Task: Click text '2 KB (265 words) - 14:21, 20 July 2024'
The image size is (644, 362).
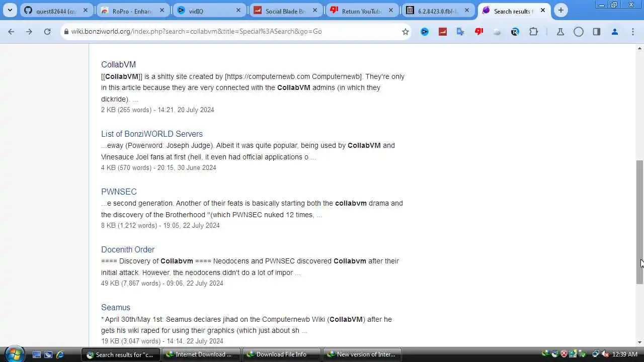Action: (157, 110)
